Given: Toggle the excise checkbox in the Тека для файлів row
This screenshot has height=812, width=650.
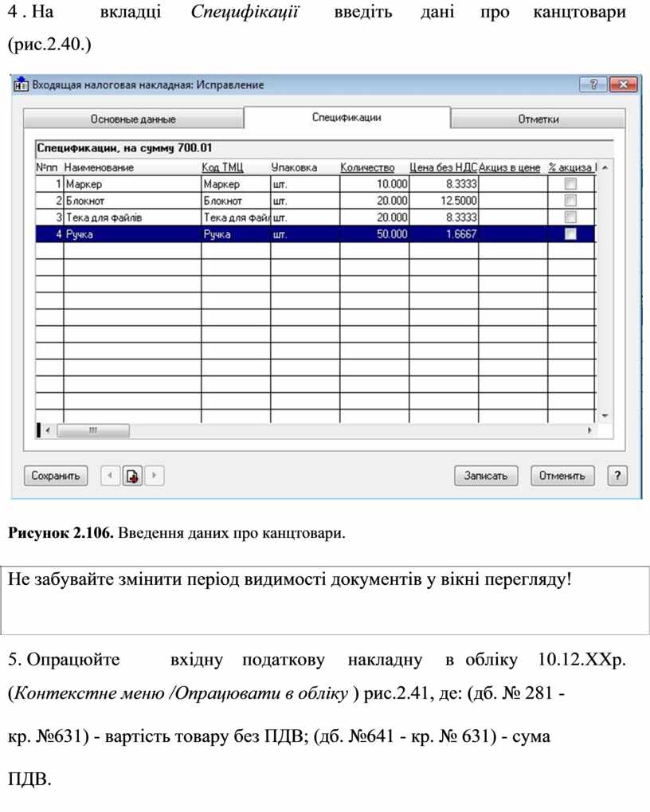Looking at the screenshot, I should (x=570, y=217).
